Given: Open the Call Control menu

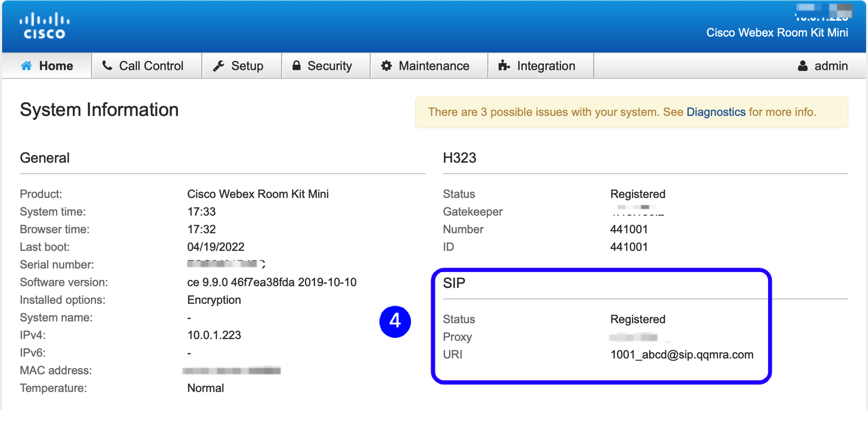Looking at the screenshot, I should click(x=147, y=66).
